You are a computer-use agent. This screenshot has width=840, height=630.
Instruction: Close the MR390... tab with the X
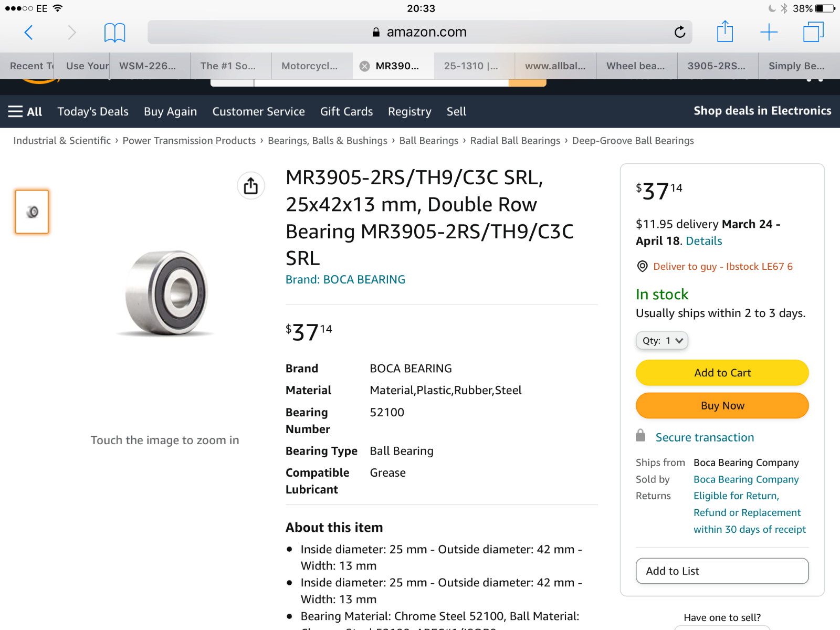364,66
